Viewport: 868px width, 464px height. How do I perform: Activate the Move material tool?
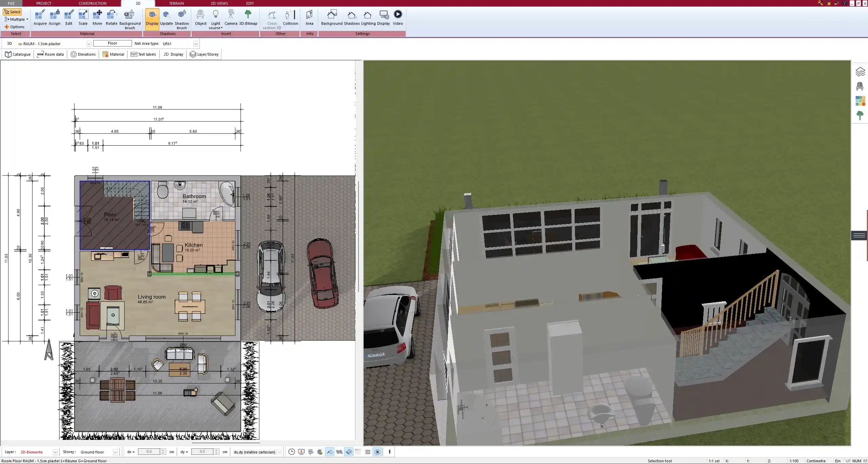97,18
